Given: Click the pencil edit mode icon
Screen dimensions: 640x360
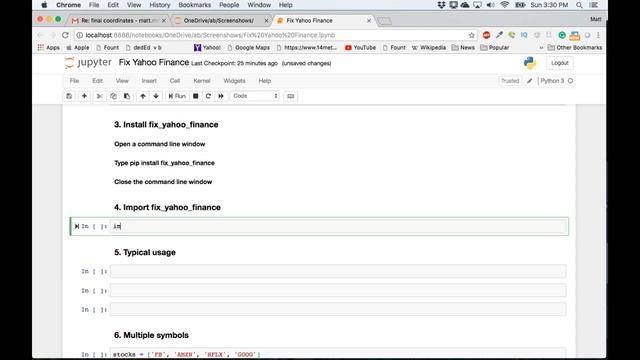Looking at the screenshot, I should pos(529,81).
